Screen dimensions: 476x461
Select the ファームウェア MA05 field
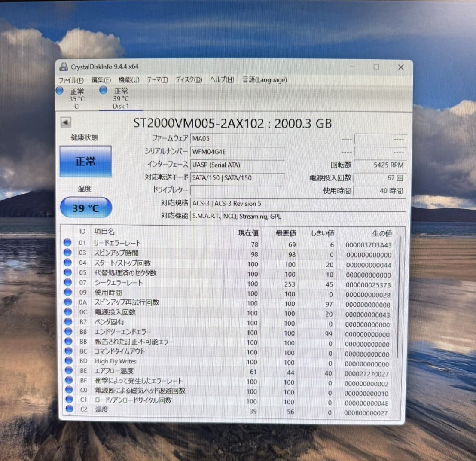238,138
